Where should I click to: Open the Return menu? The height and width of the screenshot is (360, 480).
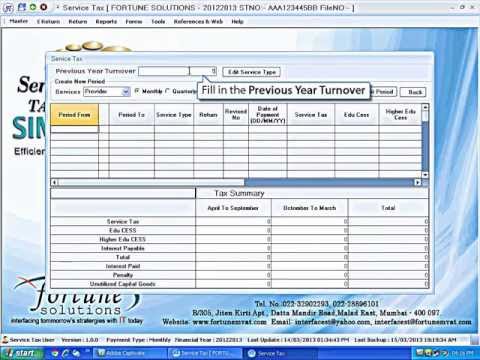[x=78, y=21]
